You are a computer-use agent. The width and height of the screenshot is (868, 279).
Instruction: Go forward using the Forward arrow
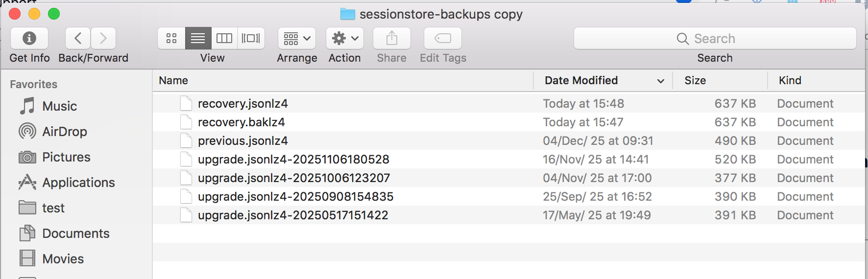(103, 38)
